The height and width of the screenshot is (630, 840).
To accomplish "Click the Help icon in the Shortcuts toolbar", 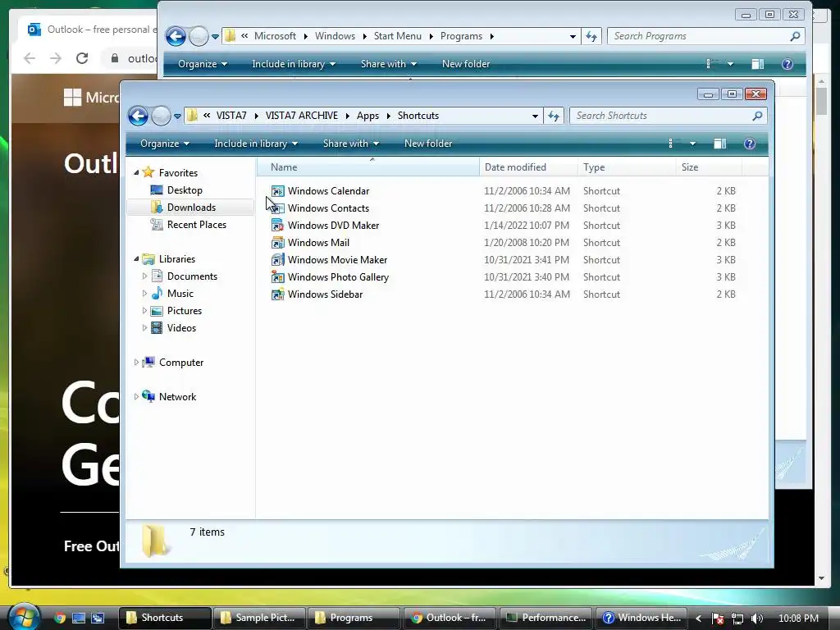I will [750, 144].
